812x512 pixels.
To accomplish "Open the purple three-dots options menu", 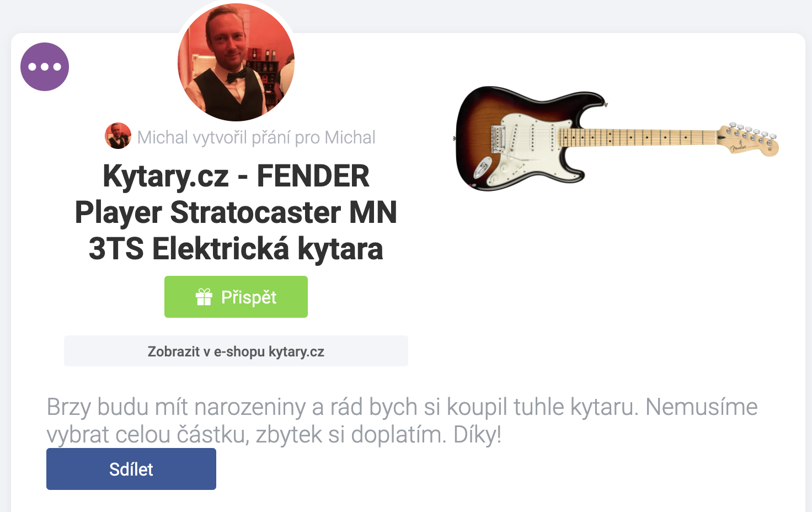I will [x=45, y=67].
